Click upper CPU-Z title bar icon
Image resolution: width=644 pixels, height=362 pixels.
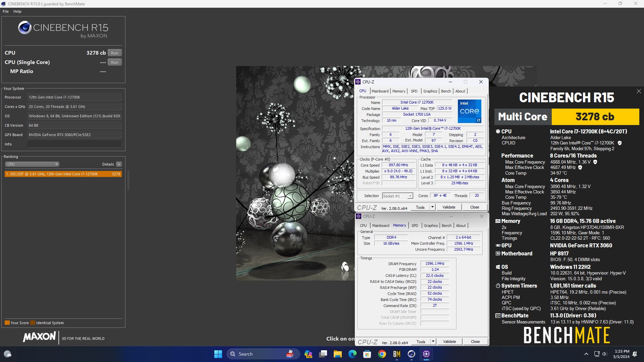click(358, 82)
